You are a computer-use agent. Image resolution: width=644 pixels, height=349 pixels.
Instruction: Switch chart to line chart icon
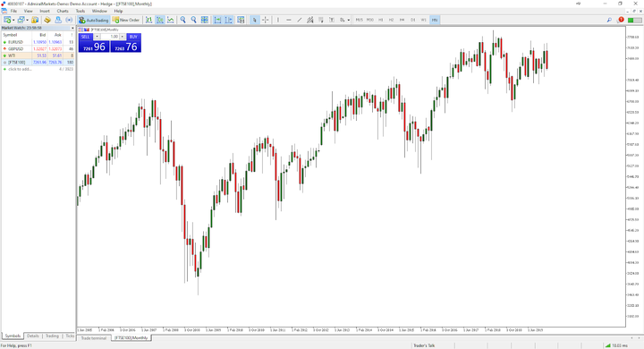tap(171, 20)
